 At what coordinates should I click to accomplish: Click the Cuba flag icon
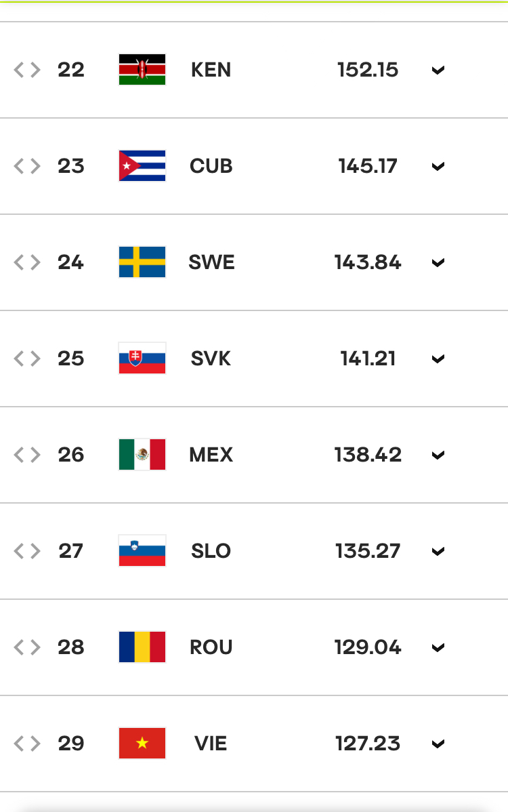(142, 165)
